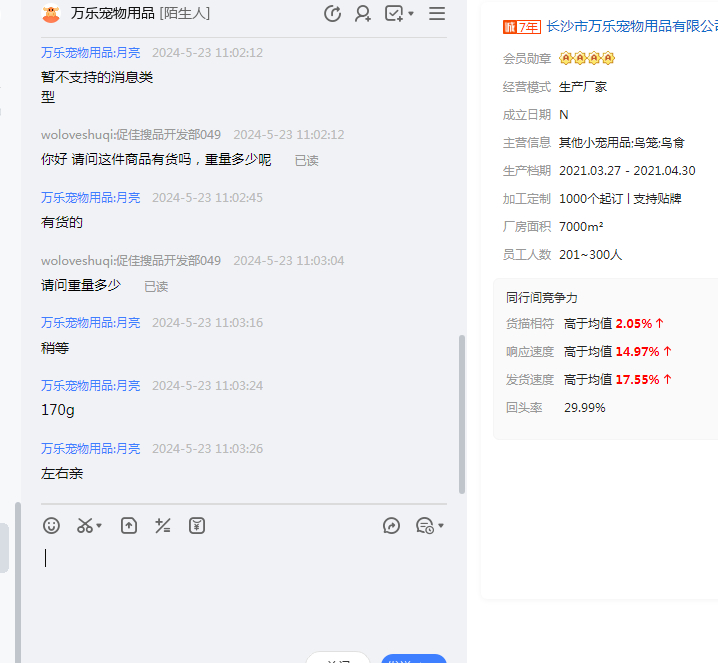Click the 万乐宠物用品 chat title name

[113, 14]
